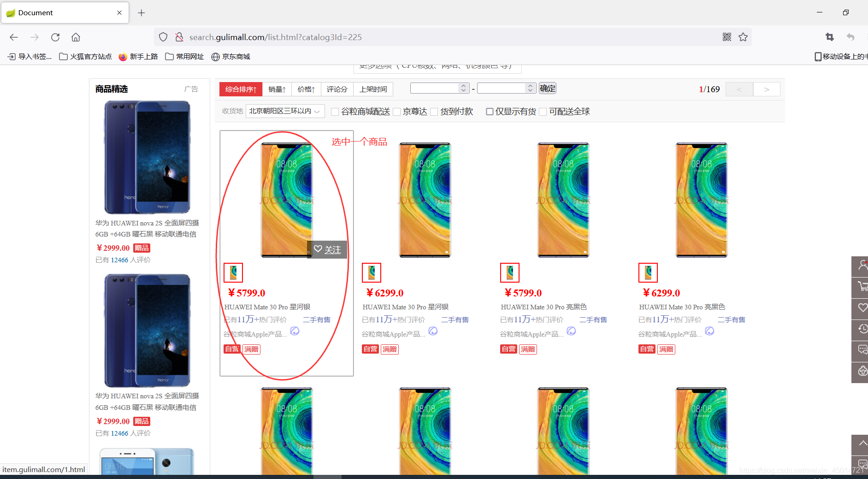Open 二手有售 link on first product
Image resolution: width=868 pixels, height=479 pixels.
(317, 320)
